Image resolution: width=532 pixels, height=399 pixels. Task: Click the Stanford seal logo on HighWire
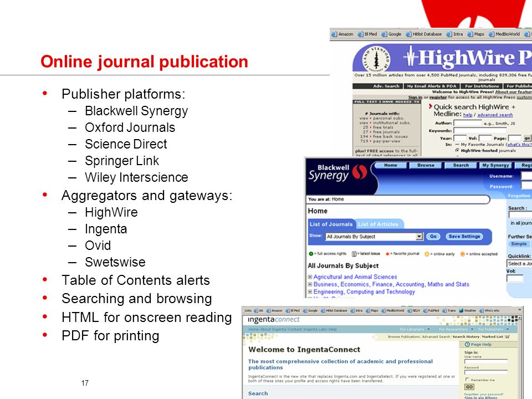pos(376,59)
